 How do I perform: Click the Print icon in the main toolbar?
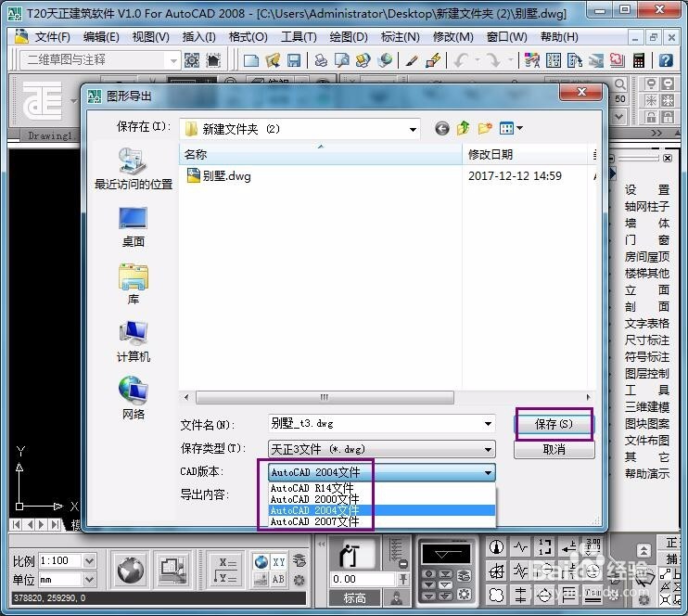click(321, 60)
